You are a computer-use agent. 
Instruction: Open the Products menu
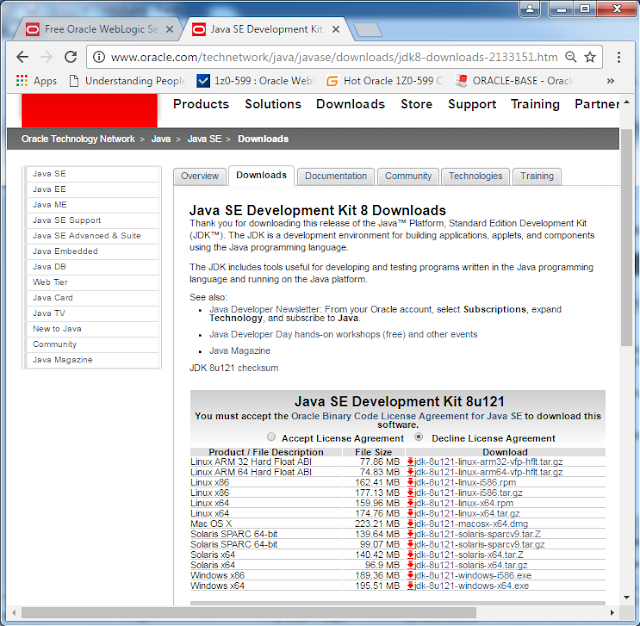[x=201, y=104]
